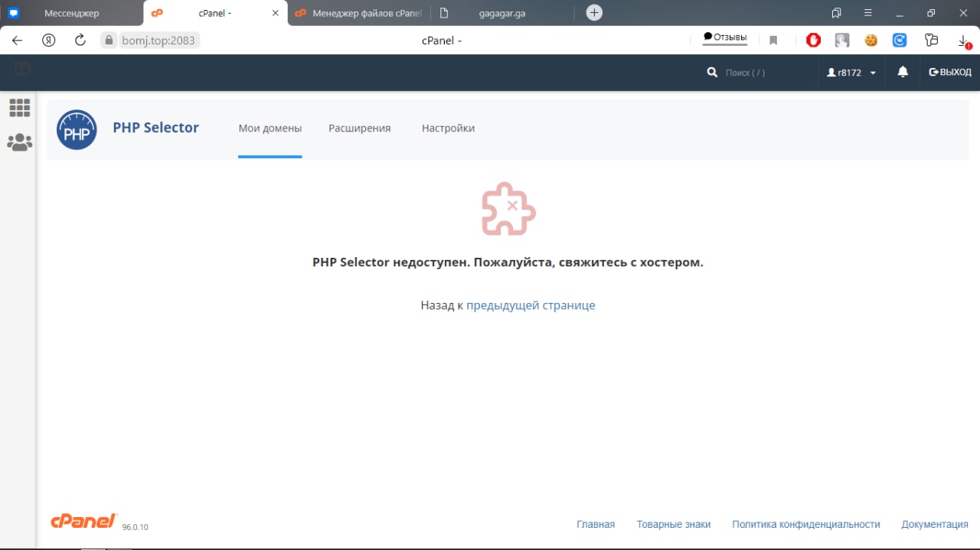Switch to the gagagar.ga tab
This screenshot has height=550, width=980.
point(501,13)
